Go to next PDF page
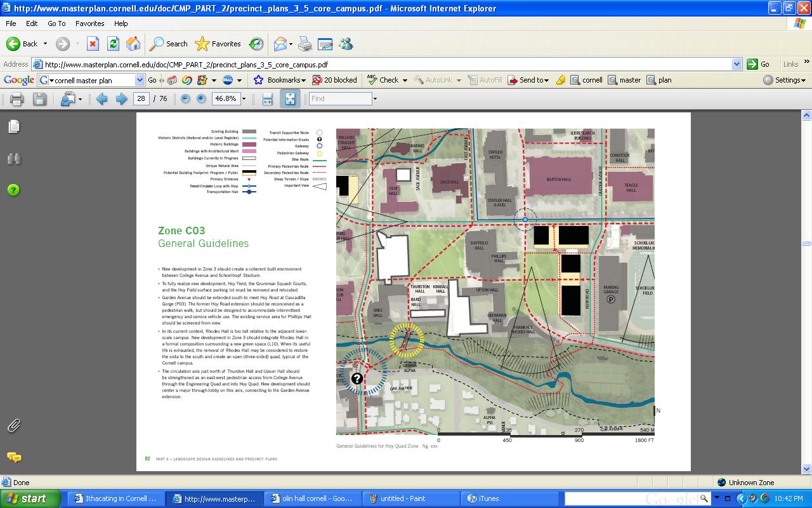Screen dimensions: 812x508 tap(121, 99)
